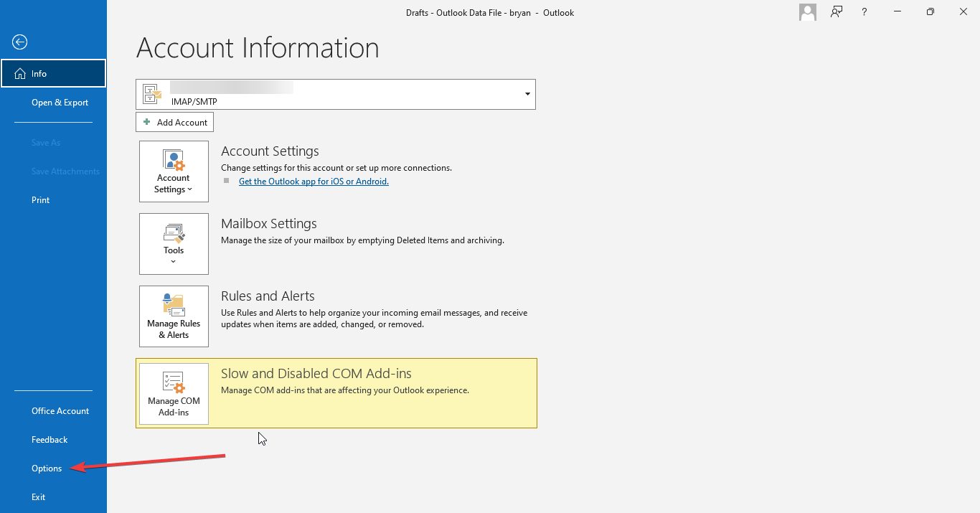Image resolution: width=980 pixels, height=513 pixels.
Task: Open the Account Settings dropdown button
Action: coord(174,171)
